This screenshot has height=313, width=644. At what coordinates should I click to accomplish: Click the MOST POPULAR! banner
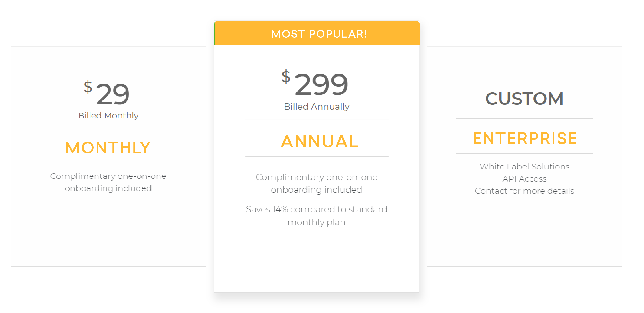coord(317,33)
